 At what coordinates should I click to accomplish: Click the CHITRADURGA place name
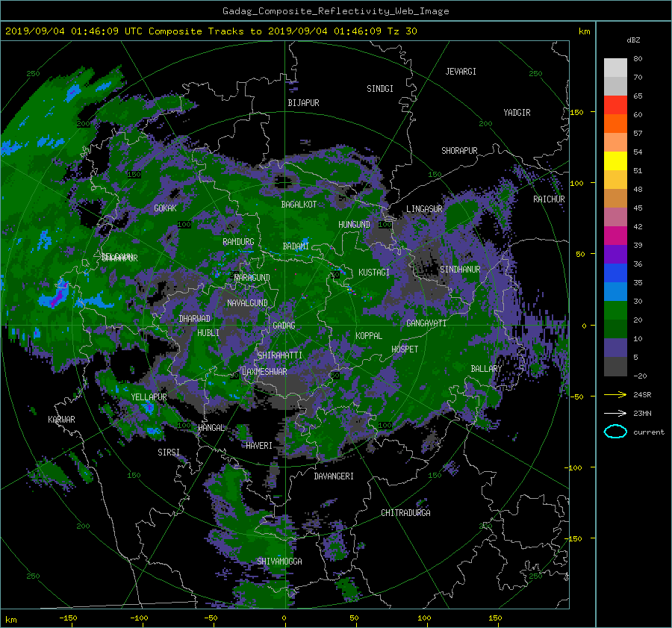[x=405, y=513]
